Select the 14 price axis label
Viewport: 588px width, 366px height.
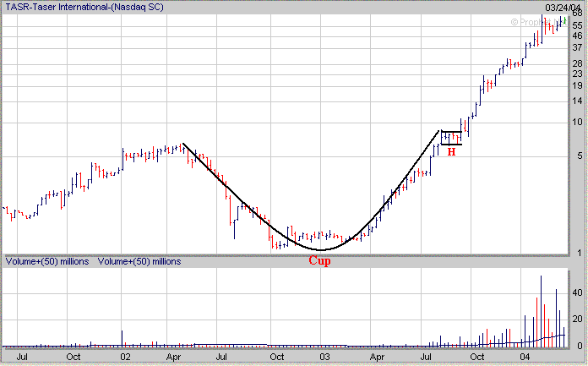click(x=578, y=101)
